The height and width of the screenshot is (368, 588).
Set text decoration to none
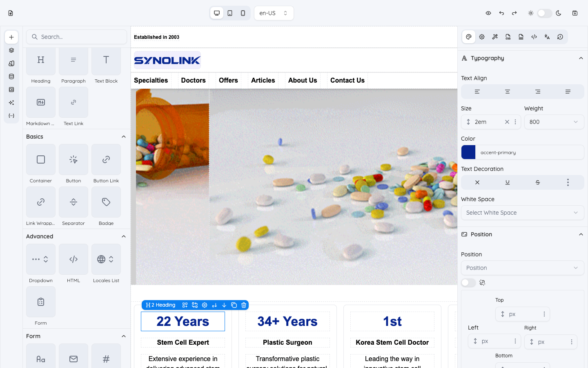[477, 182]
